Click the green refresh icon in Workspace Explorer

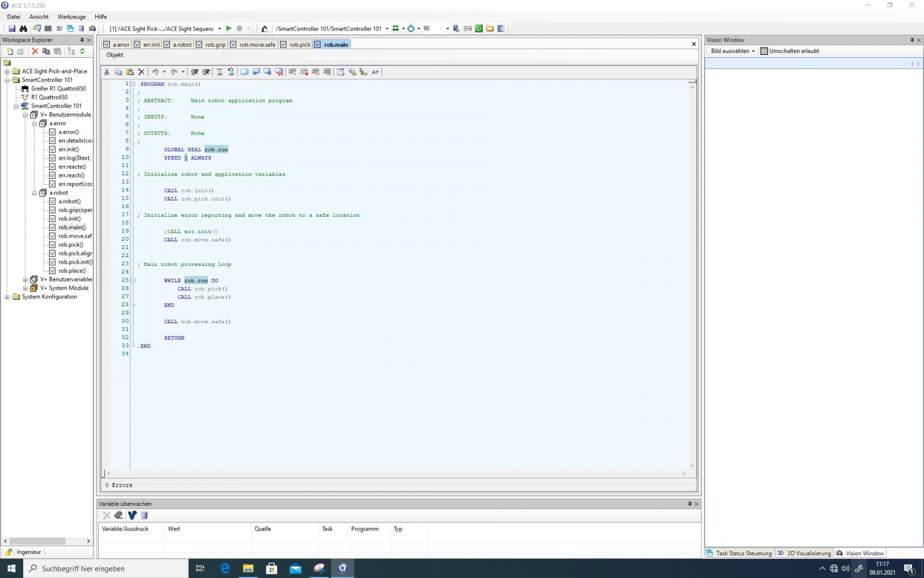pyautogui.click(x=83, y=51)
